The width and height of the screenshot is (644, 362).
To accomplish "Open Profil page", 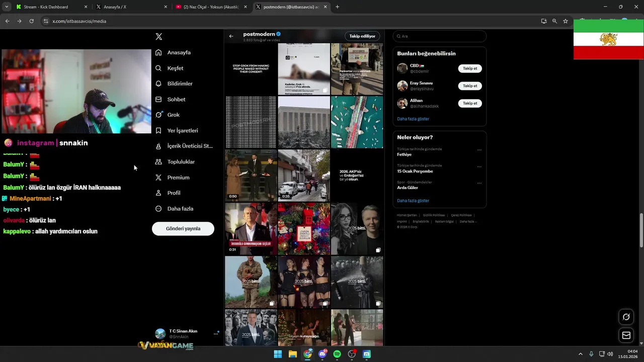I will [x=168, y=193].
